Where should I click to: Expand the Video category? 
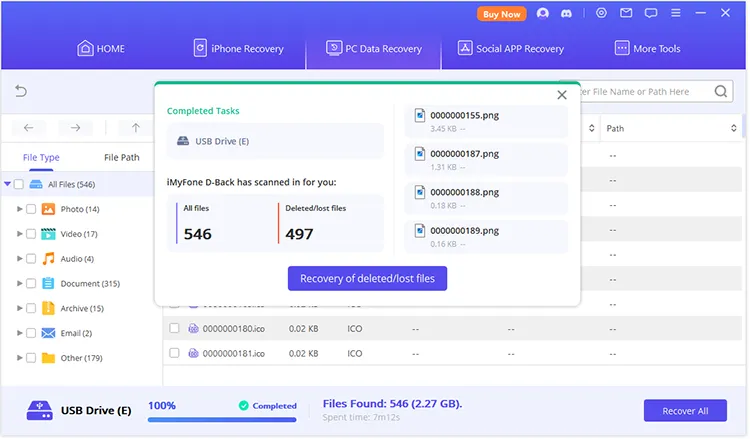20,234
